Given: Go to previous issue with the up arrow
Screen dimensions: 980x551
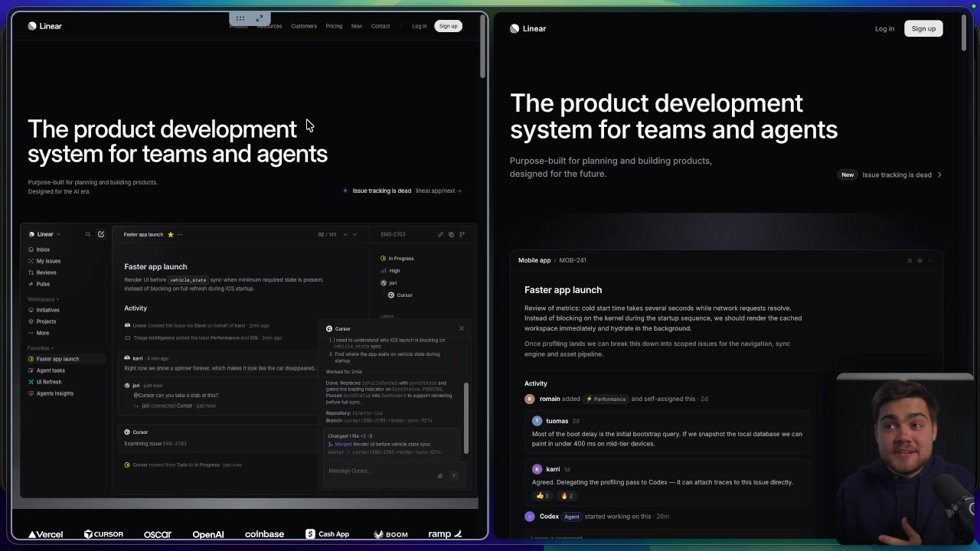Looking at the screenshot, I should (345, 234).
